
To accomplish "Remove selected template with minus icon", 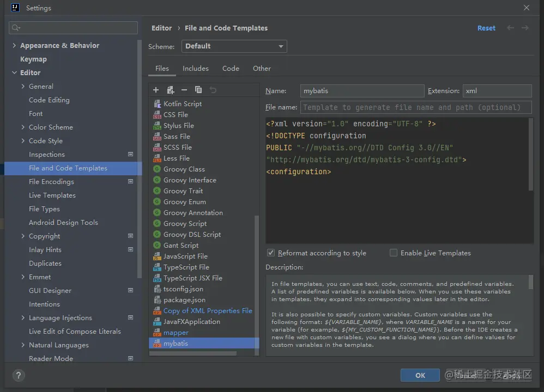I will pos(184,90).
